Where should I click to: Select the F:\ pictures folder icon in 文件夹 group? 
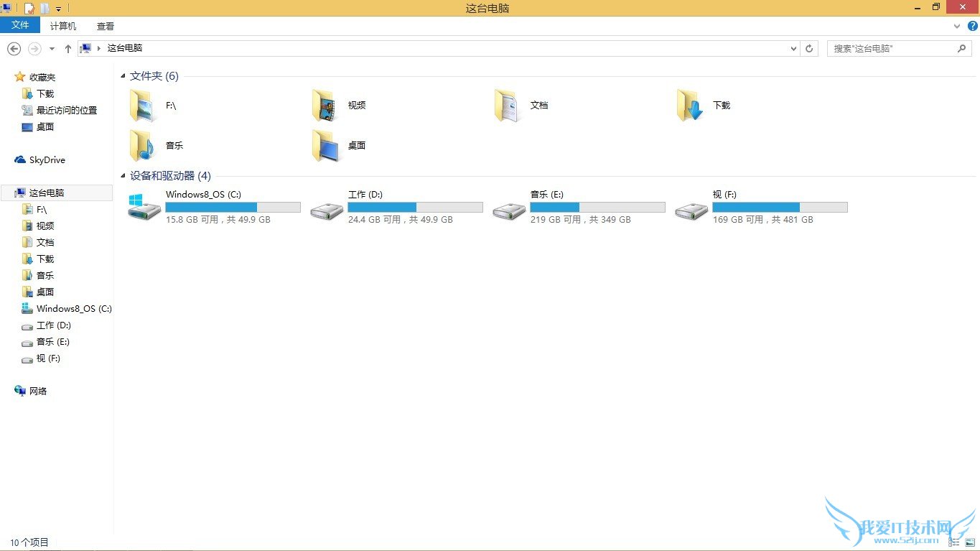point(143,106)
